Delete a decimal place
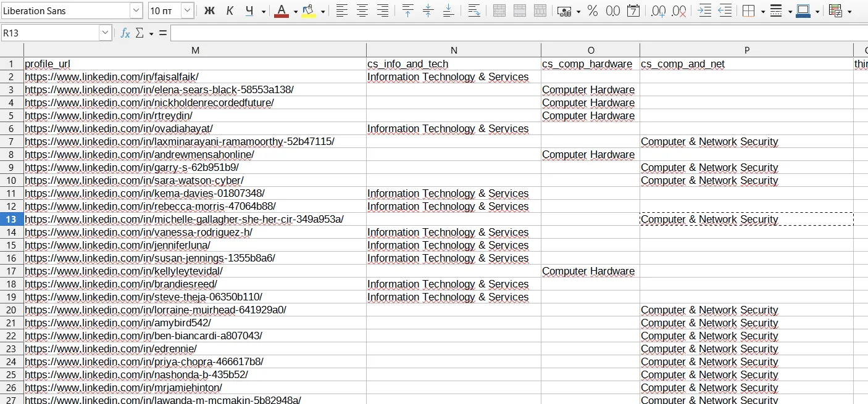Screen dimensions: 868x404 (x=679, y=10)
